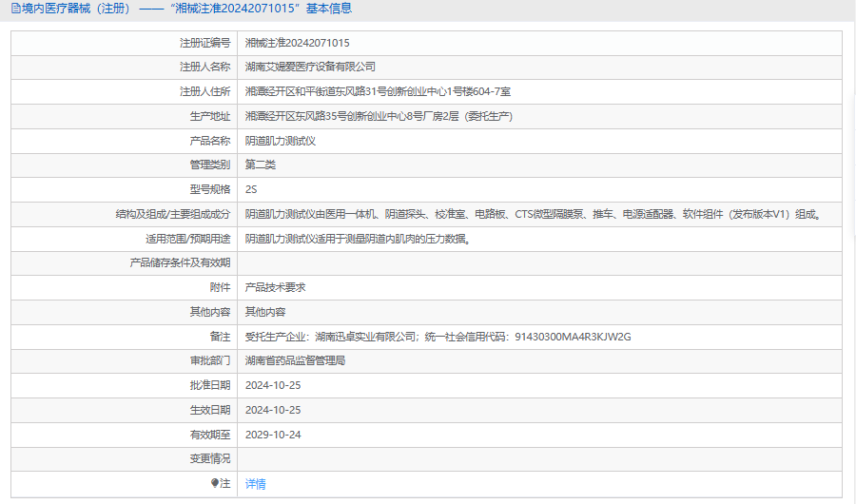Viewport: 856px width, 504px height.
Task: Click the 变更情况 label
Action: point(210,458)
